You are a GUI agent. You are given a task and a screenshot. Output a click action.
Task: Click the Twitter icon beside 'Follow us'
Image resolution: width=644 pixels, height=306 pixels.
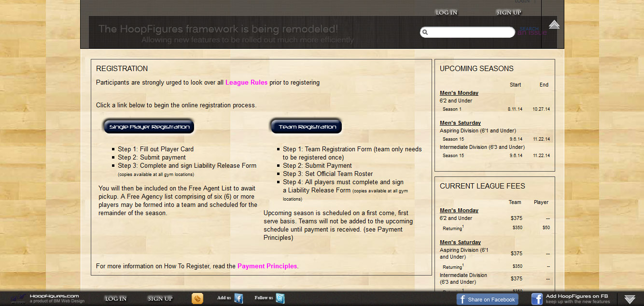click(x=280, y=298)
